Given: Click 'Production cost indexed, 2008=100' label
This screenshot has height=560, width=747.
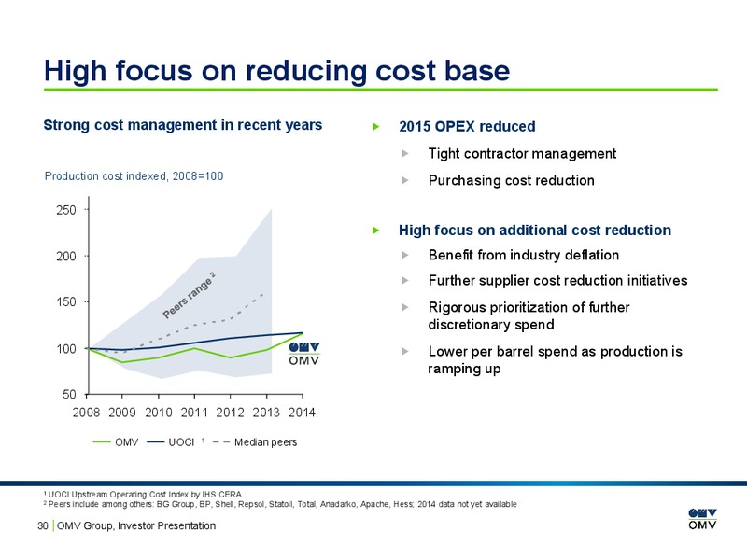Looking at the screenshot, I should [134, 176].
